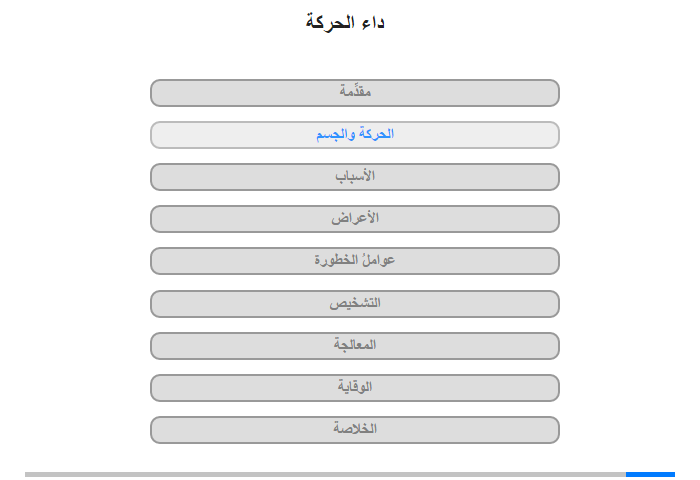Image resolution: width=700 pixels, height=480 pixels.
Task: Open عواملُ الخطورة section
Action: [x=355, y=261]
